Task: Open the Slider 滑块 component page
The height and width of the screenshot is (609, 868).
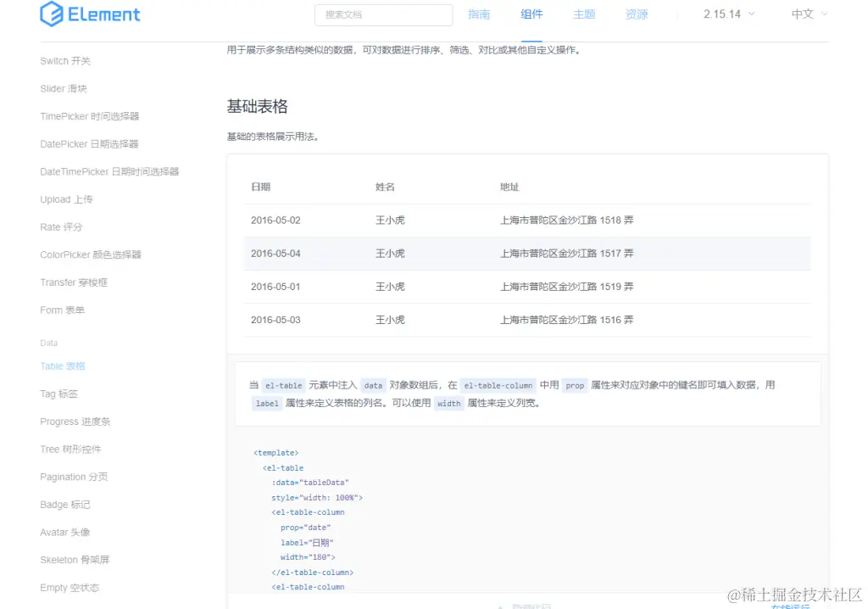Action: tap(63, 88)
